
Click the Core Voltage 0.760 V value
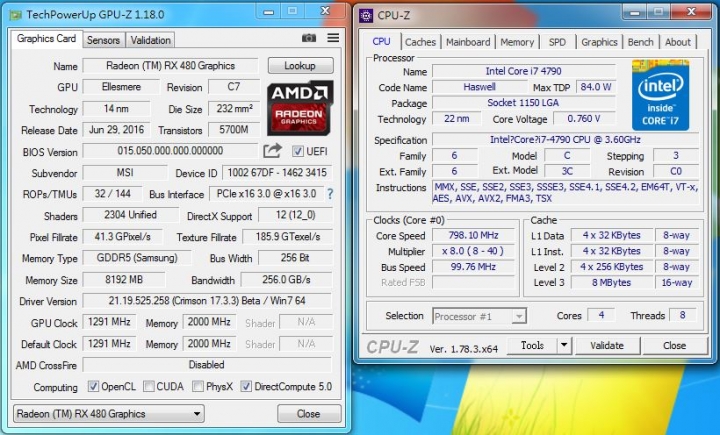[584, 119]
